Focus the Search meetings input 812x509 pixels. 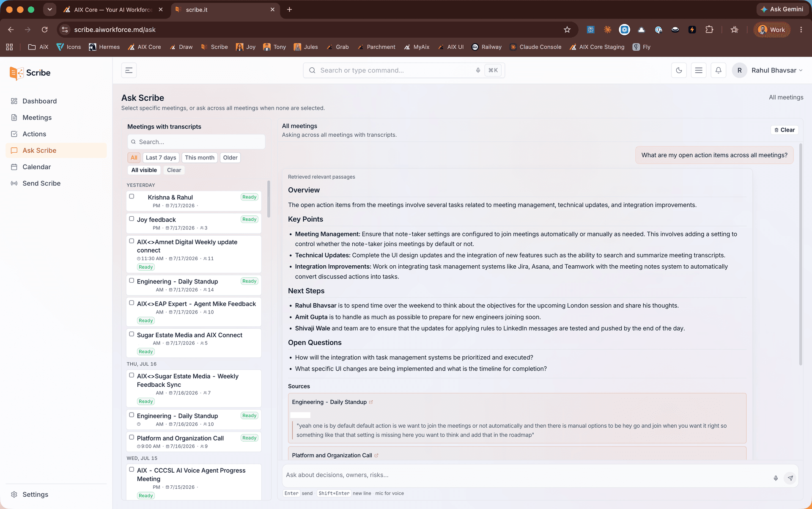tap(196, 142)
